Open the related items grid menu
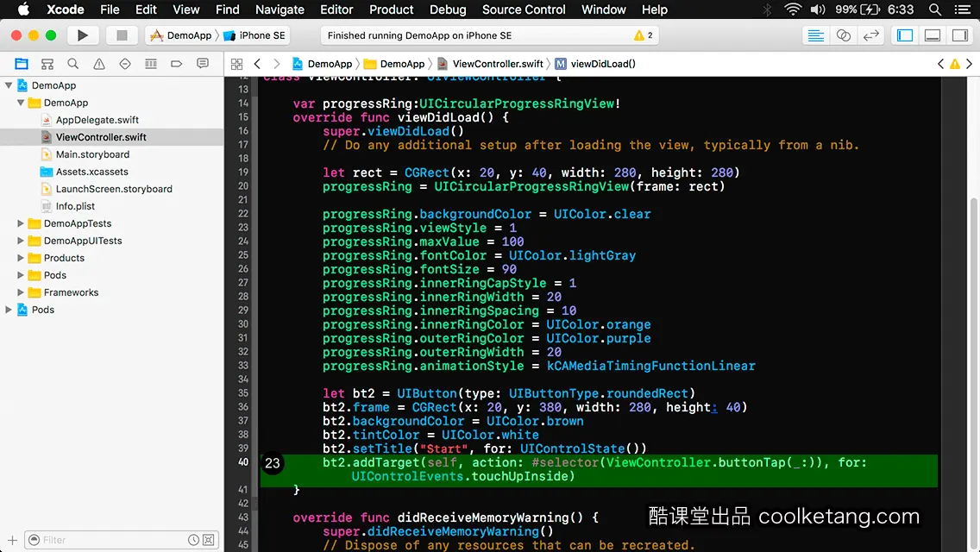 click(237, 64)
